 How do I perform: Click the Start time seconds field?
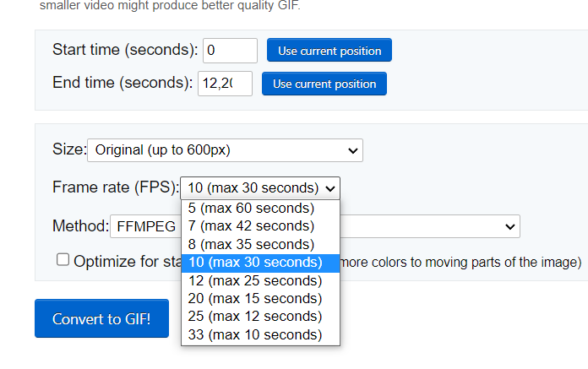click(230, 51)
